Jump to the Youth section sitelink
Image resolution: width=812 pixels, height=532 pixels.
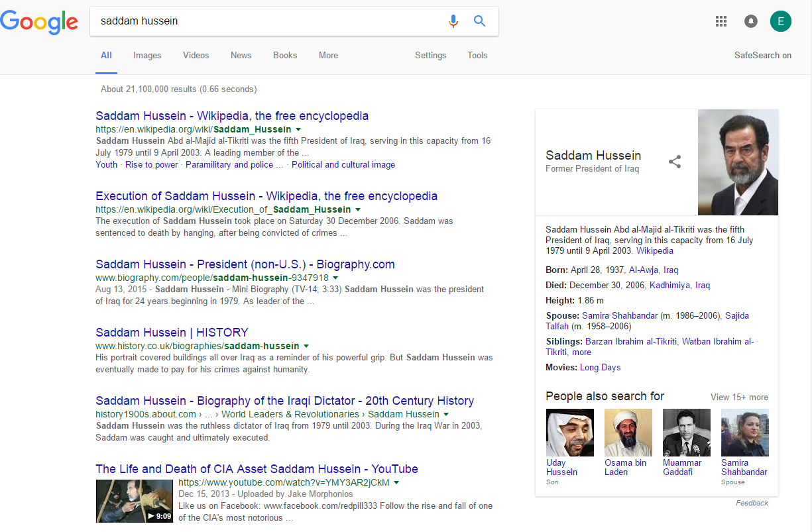pos(106,165)
